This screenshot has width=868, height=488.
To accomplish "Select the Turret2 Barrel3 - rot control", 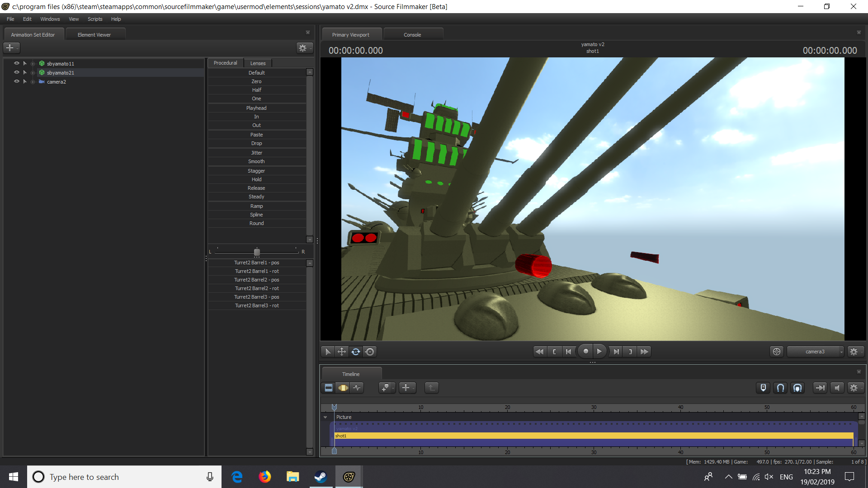I will click(257, 305).
